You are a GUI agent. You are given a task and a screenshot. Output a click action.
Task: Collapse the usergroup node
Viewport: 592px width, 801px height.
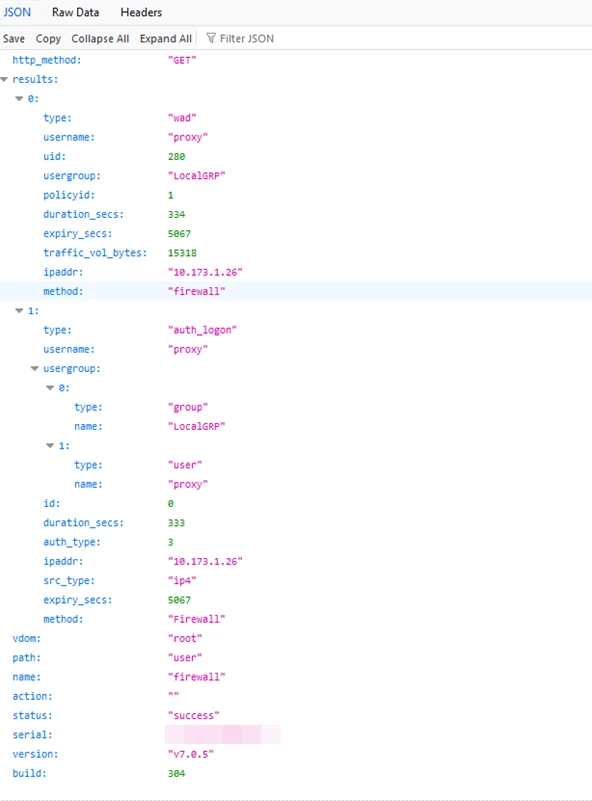pos(35,368)
